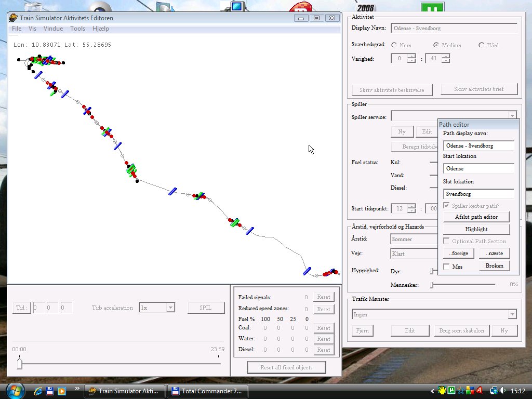Click the blue star tray icon

(461, 391)
